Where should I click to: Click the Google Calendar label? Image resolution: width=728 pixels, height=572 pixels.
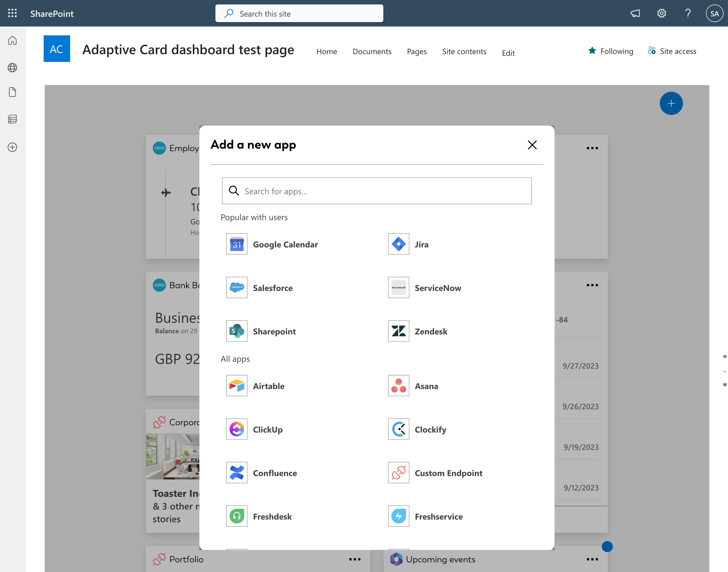pyautogui.click(x=286, y=245)
